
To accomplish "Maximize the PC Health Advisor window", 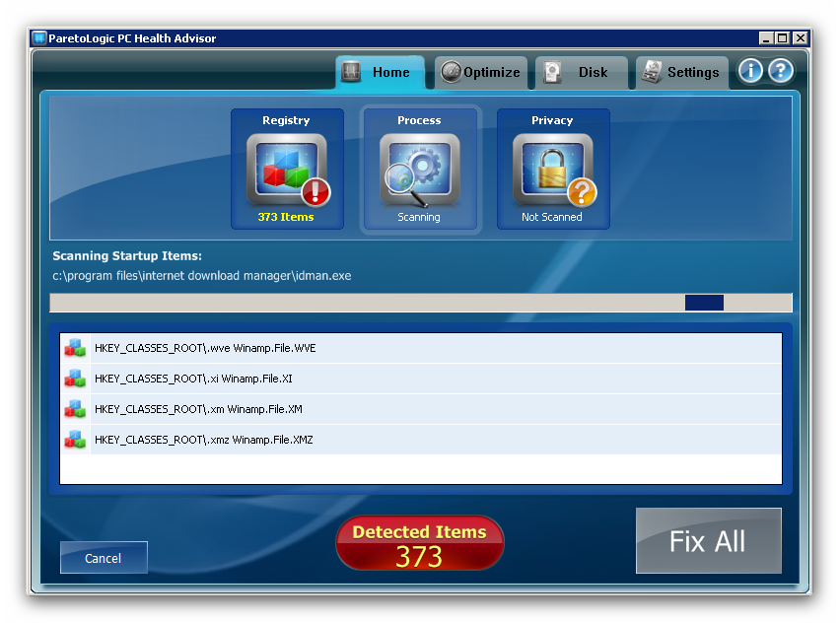I will [x=783, y=38].
